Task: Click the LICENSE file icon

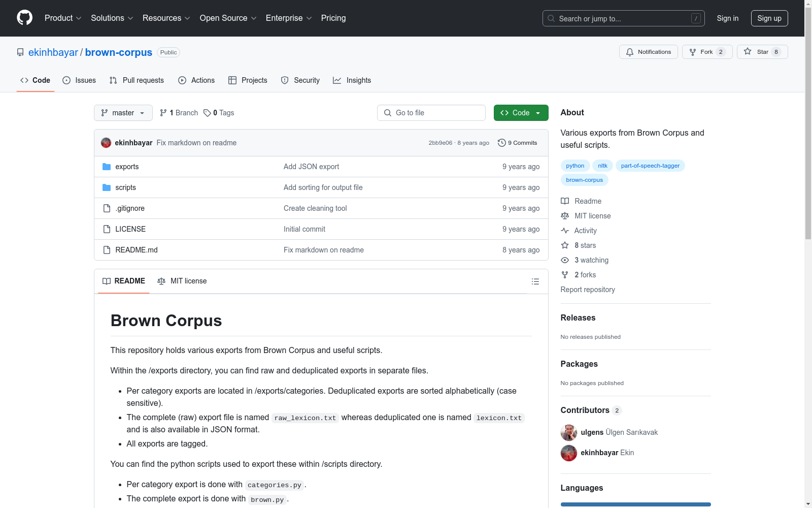Action: pos(107,229)
